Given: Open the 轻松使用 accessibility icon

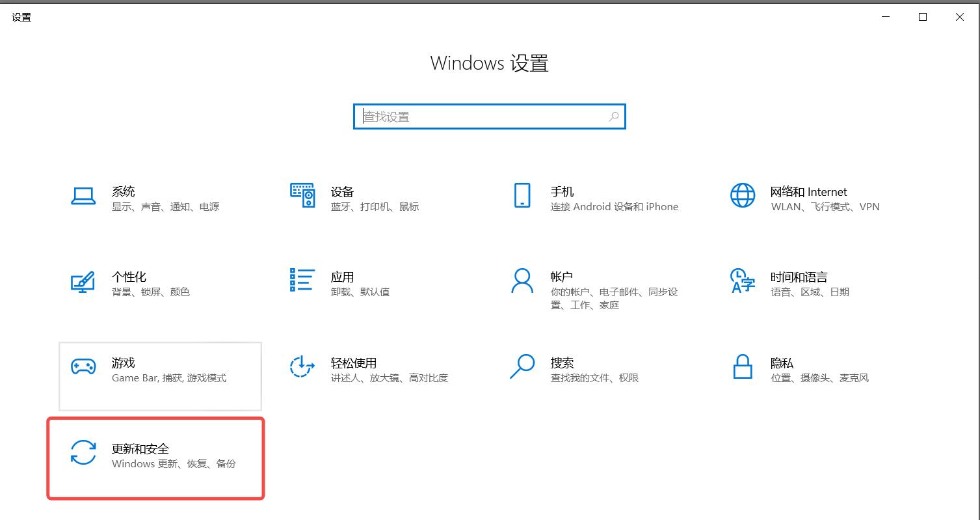Looking at the screenshot, I should pyautogui.click(x=302, y=366).
